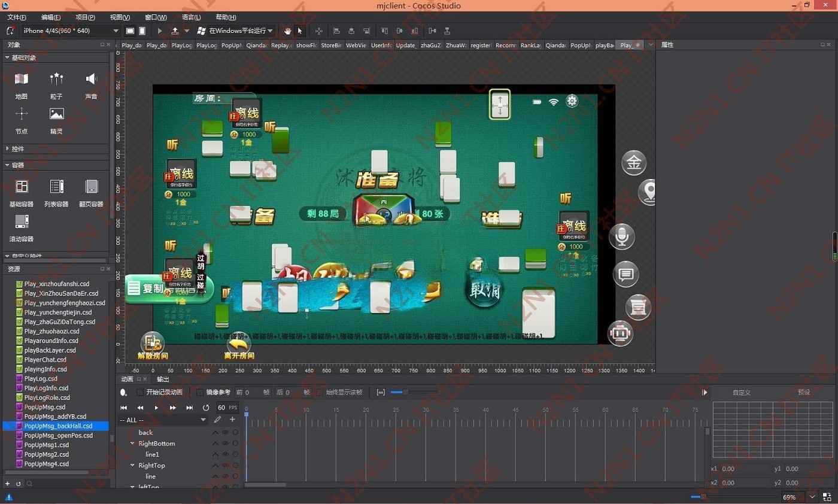The width and height of the screenshot is (838, 504).
Task: Select the scroll container widget (滚动容器)
Action: tap(22, 228)
